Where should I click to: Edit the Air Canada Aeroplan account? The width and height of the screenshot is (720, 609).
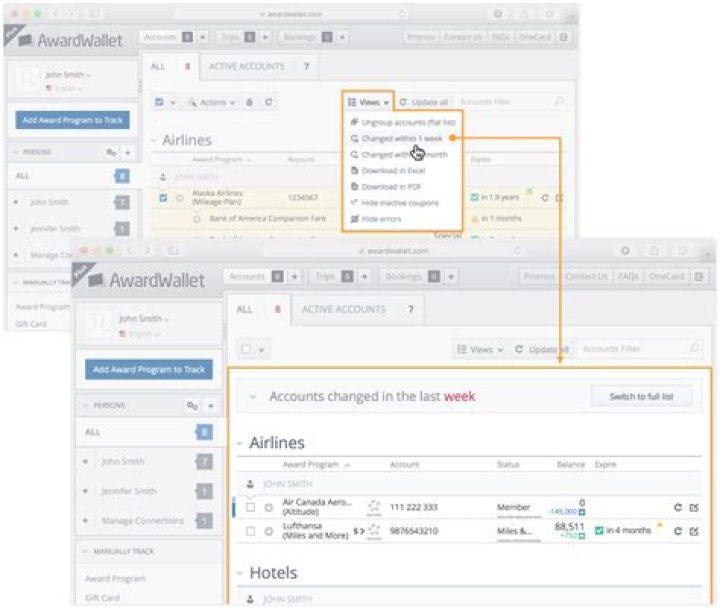tap(694, 508)
